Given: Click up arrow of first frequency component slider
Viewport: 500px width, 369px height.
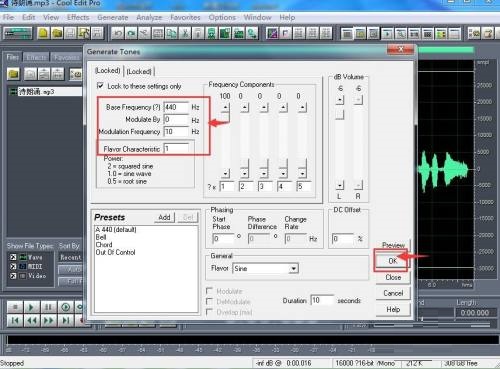Looking at the screenshot, I should pyautogui.click(x=226, y=107).
